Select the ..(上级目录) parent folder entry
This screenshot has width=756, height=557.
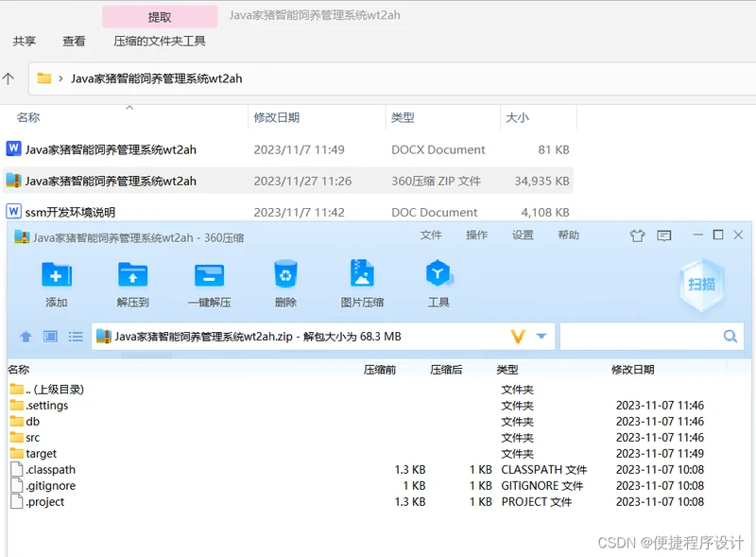(46, 389)
